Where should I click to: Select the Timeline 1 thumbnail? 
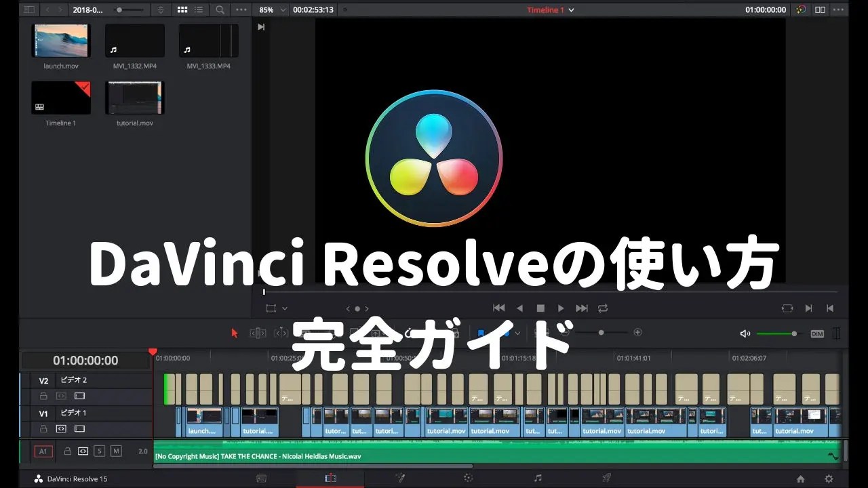click(x=61, y=98)
